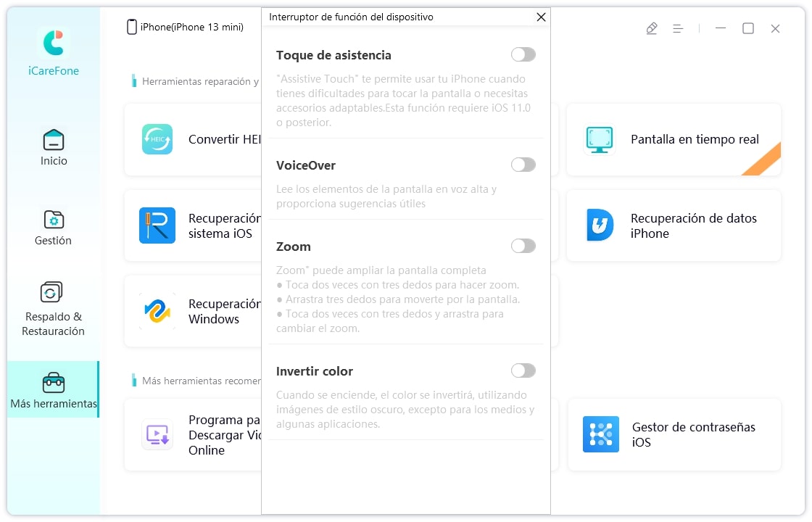Screen dimensions: 812x522
Task: Open Respaldo & Restauración section
Action: 53,309
